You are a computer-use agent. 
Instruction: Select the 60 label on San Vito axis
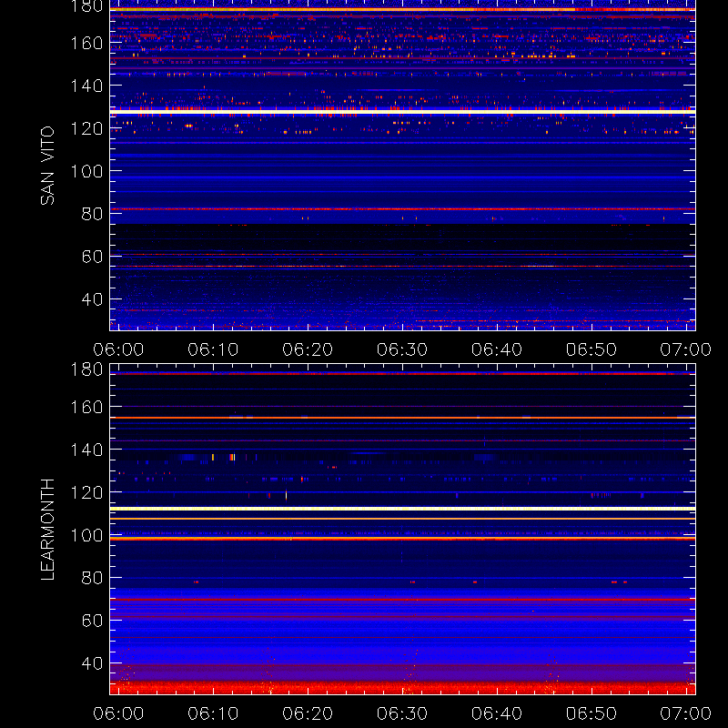coord(92,257)
